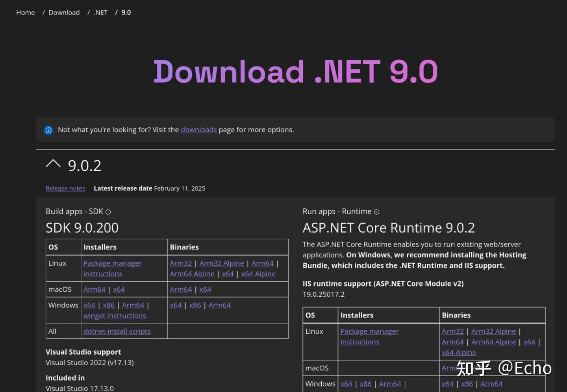Download the SDK Linux Arm32 binary
This screenshot has width=567, height=392.
[x=181, y=263]
